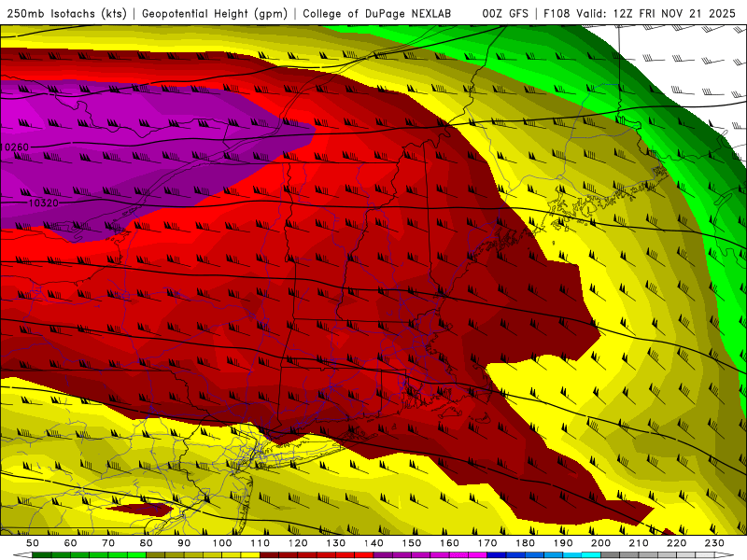747x560 pixels.
Task: Click the bright yellow swatch below 110
Action: pos(250,554)
